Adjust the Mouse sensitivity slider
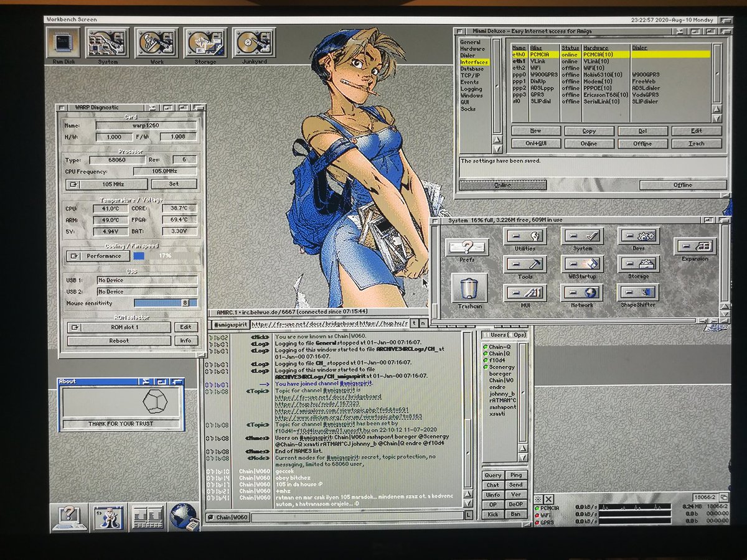Screen dimensions: 747x560 tap(166, 303)
